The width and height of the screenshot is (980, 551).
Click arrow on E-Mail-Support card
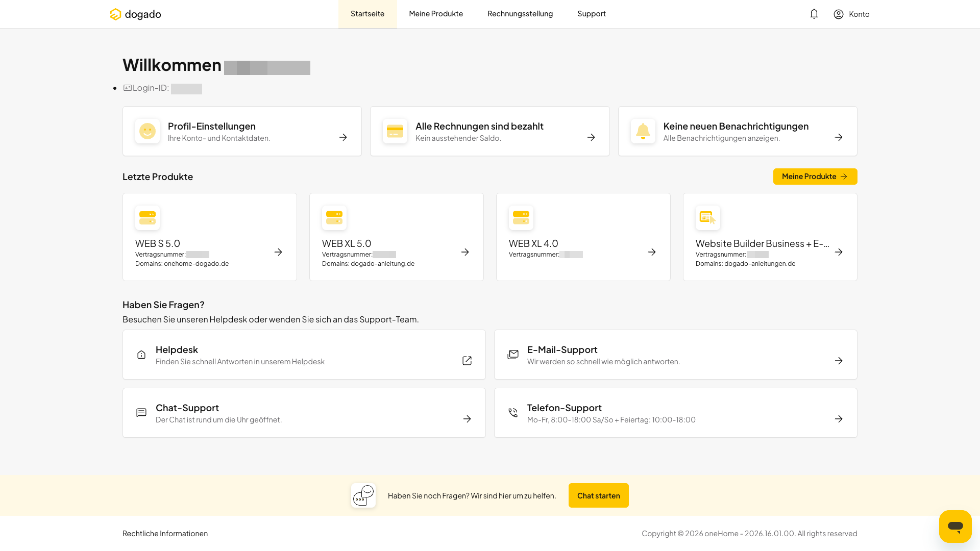pyautogui.click(x=839, y=361)
